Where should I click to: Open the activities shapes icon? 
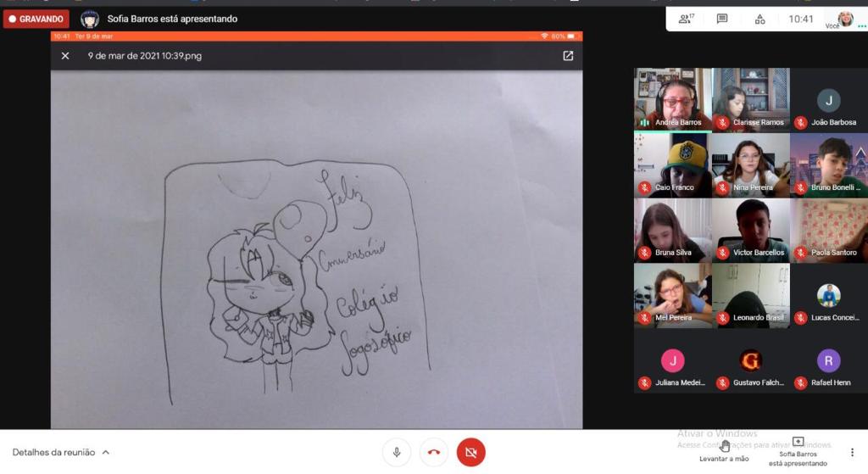tap(760, 20)
